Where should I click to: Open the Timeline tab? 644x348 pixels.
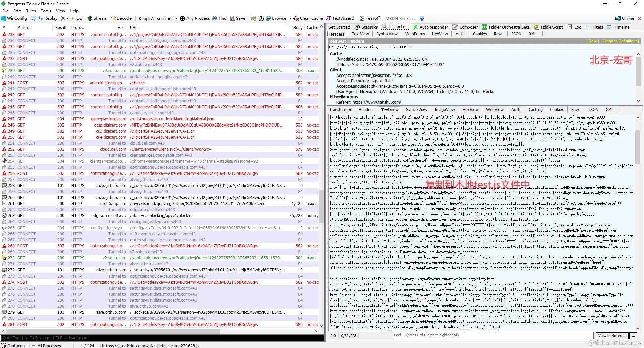619,27
